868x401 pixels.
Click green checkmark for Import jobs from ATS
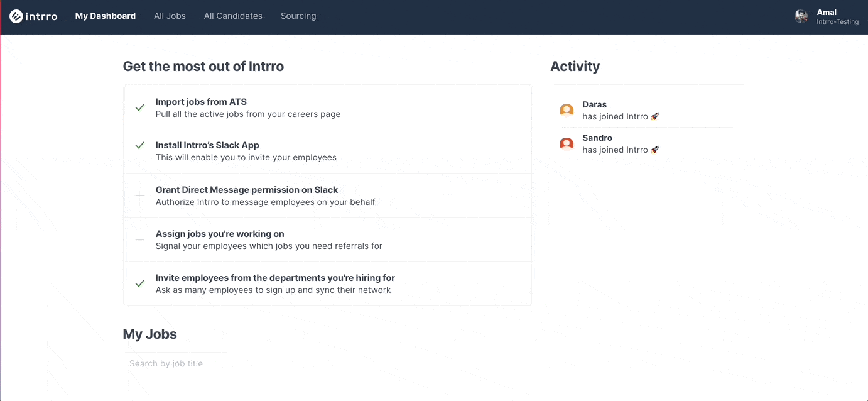pyautogui.click(x=140, y=107)
